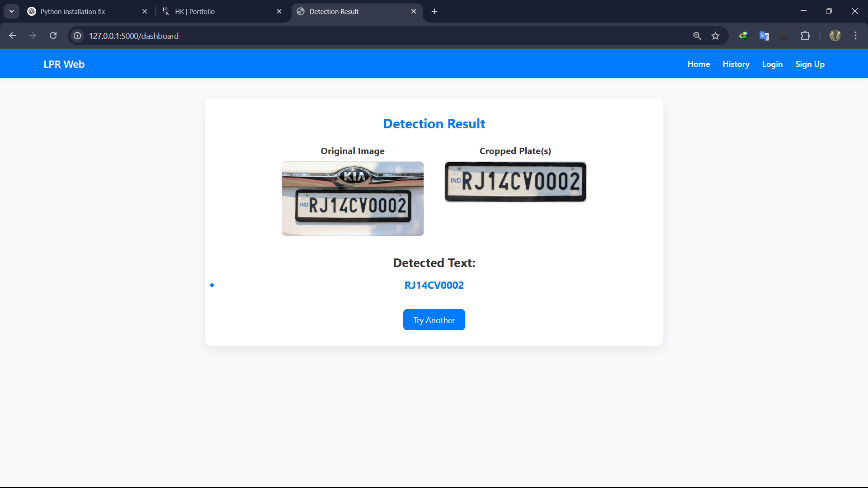Click the Sign Up link
The image size is (868, 488).
(x=810, y=64)
